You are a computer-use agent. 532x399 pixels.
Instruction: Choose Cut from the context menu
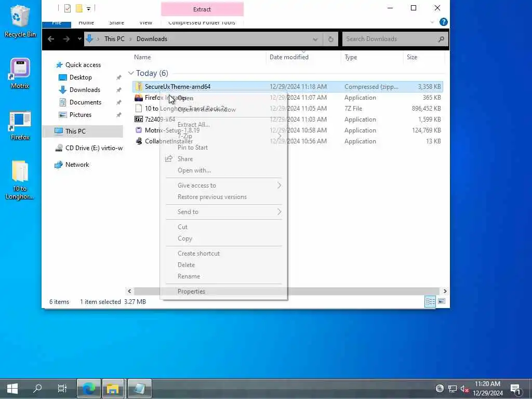[224, 227]
